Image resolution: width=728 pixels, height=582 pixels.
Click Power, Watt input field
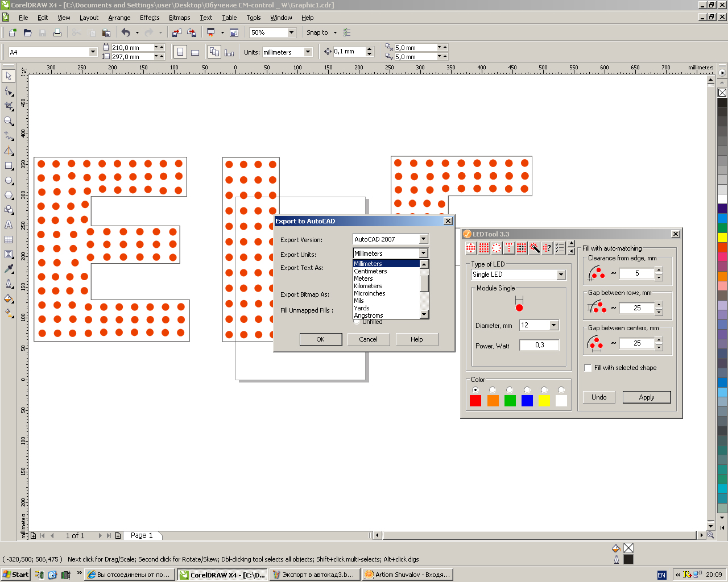[539, 345]
